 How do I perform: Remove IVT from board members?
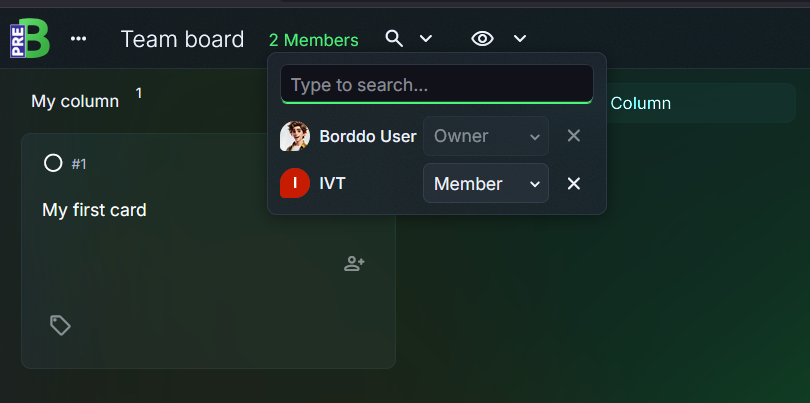[x=574, y=183]
